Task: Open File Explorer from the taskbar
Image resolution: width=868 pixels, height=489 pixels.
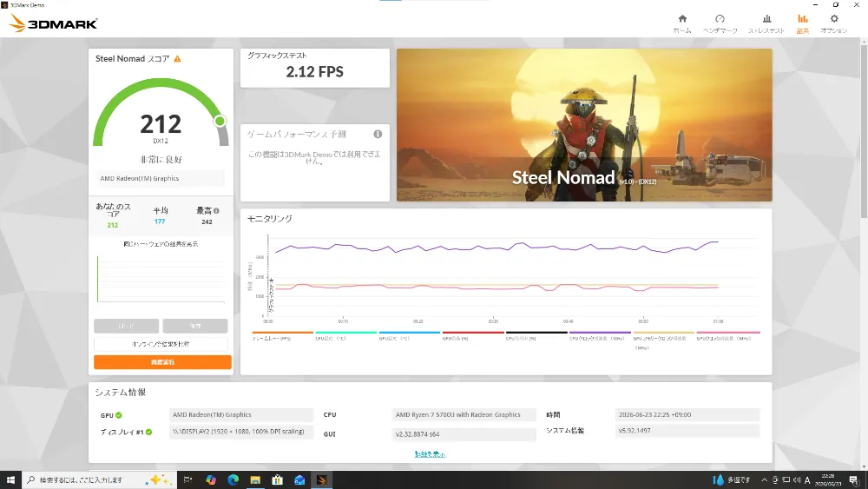Action: [255, 479]
